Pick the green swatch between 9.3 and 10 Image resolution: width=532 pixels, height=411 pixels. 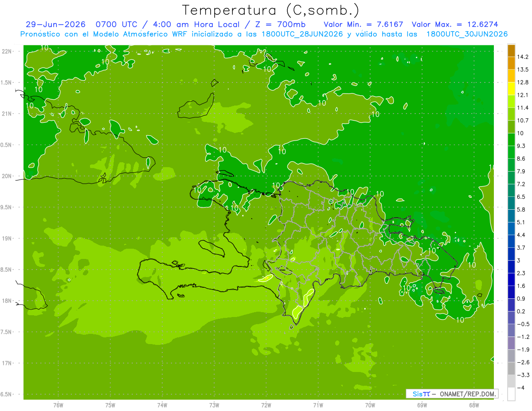[x=511, y=139]
